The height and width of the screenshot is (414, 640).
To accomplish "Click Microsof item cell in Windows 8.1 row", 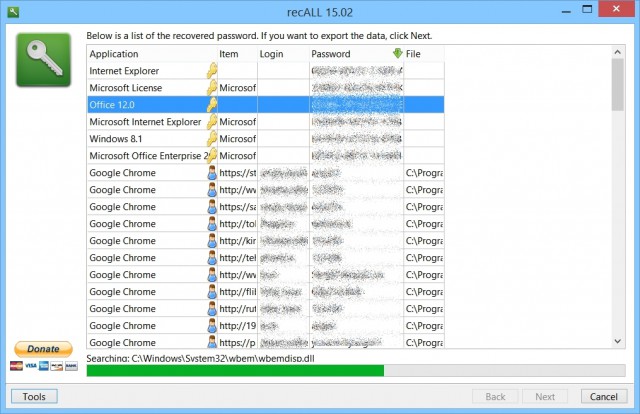I will click(238, 139).
